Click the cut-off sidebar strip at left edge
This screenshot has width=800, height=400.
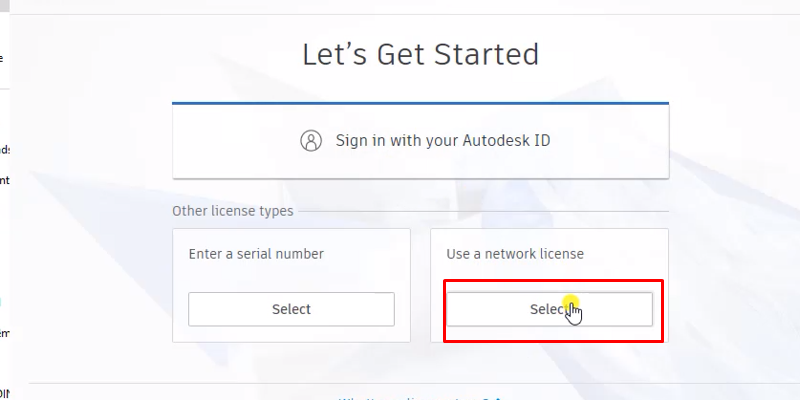(4, 200)
